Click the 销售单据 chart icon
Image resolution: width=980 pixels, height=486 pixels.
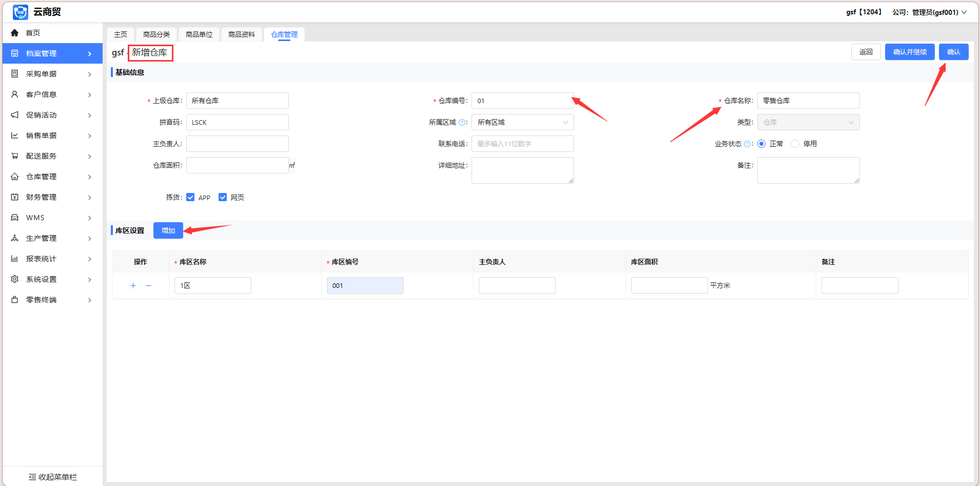(x=15, y=135)
